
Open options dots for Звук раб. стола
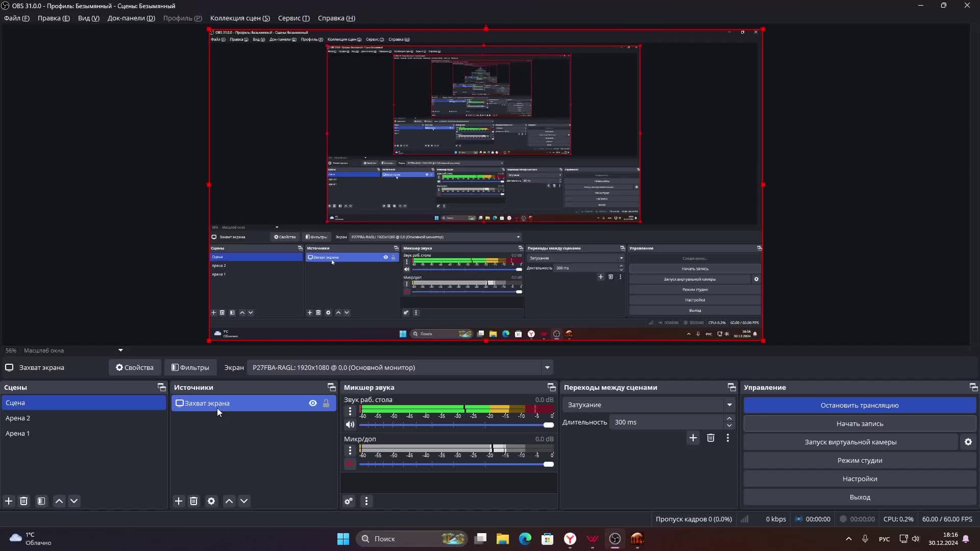tap(350, 411)
